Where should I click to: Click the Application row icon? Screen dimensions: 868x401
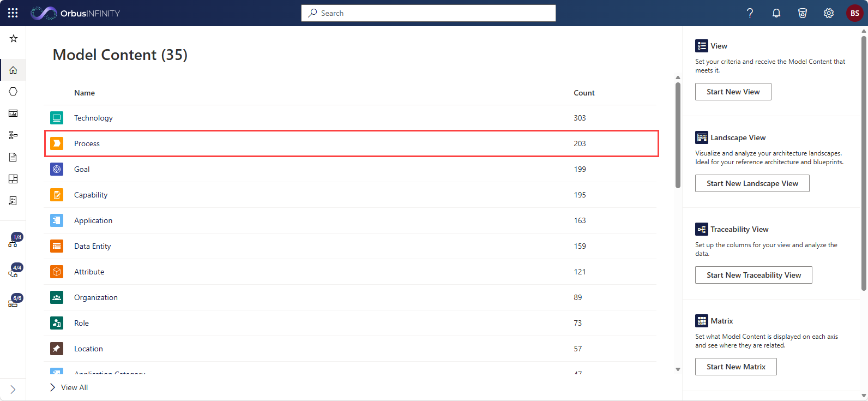[x=57, y=220]
